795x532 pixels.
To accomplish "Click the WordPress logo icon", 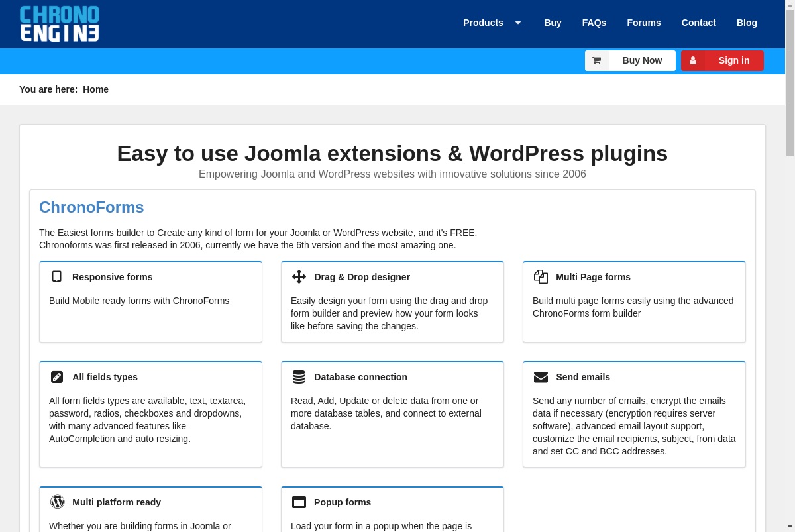I will (x=58, y=502).
